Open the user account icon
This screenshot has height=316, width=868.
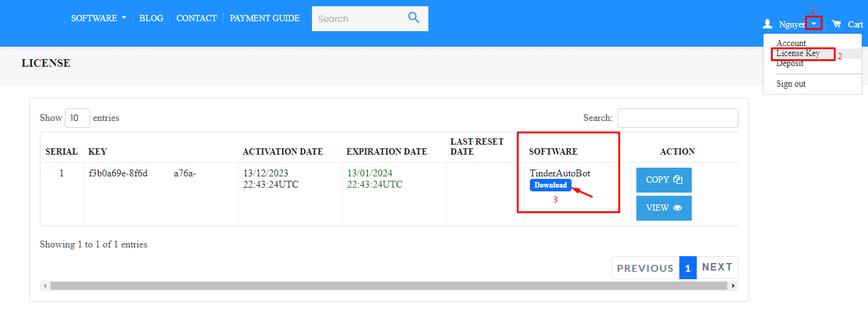[767, 24]
